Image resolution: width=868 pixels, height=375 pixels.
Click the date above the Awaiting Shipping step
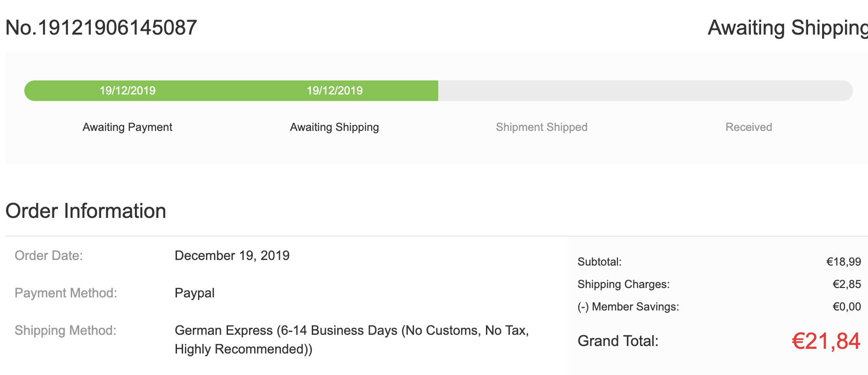point(334,91)
